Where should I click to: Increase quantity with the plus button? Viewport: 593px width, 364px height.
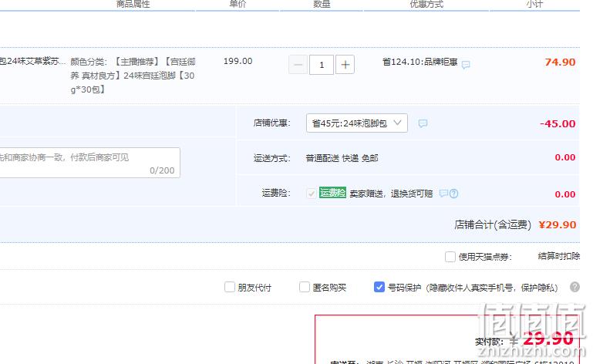point(345,65)
